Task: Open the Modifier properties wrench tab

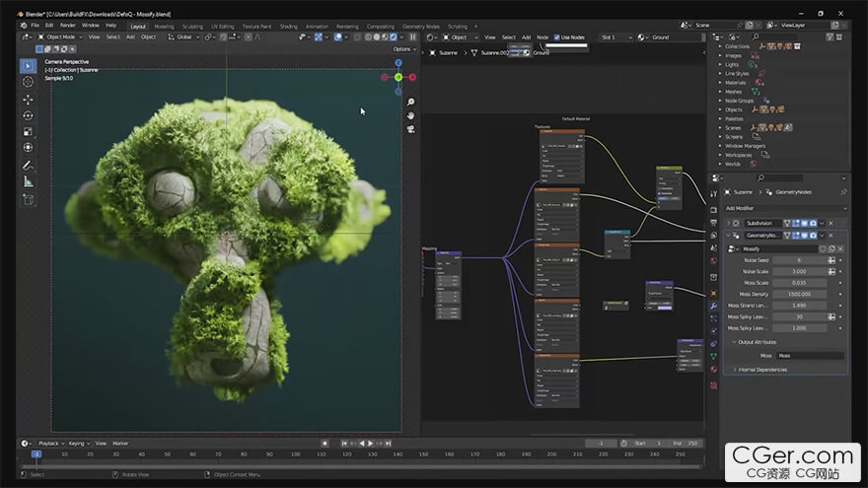Action: (x=713, y=306)
